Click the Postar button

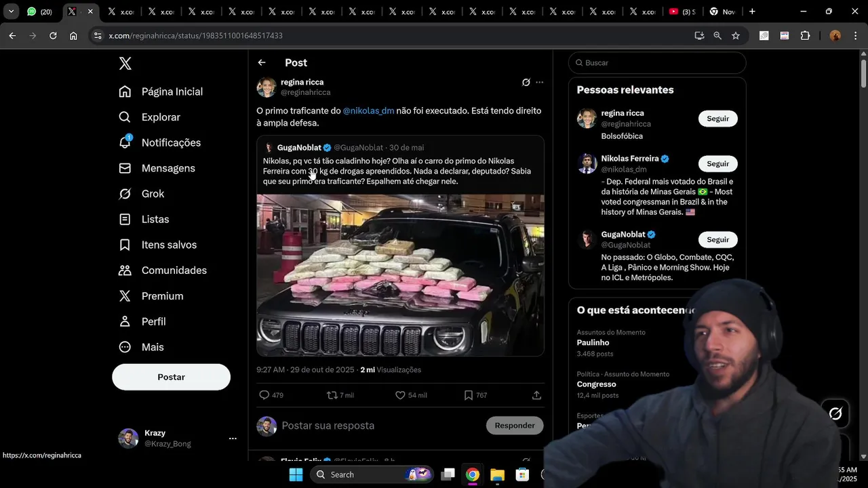click(171, 377)
